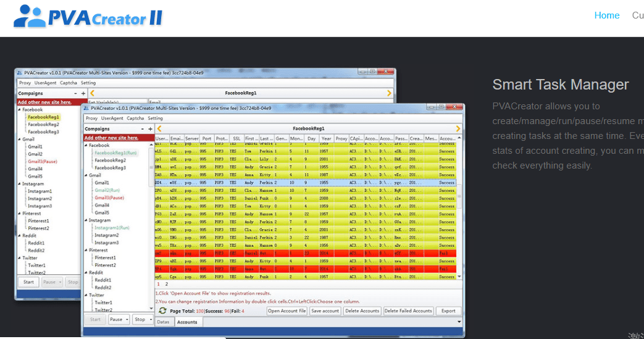Click Open Account File button
644x339 pixels.
pos(286,311)
